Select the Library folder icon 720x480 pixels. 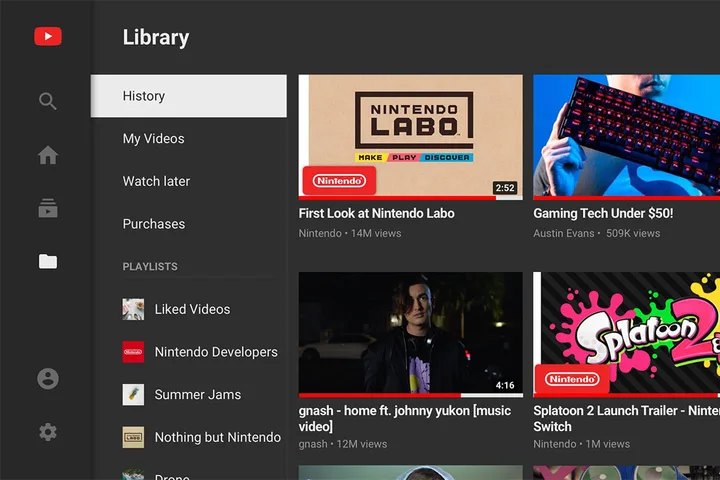(48, 261)
